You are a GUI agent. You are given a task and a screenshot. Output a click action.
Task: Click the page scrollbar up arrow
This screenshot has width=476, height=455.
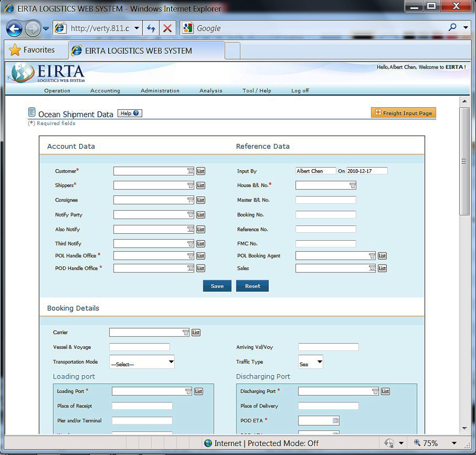point(465,101)
